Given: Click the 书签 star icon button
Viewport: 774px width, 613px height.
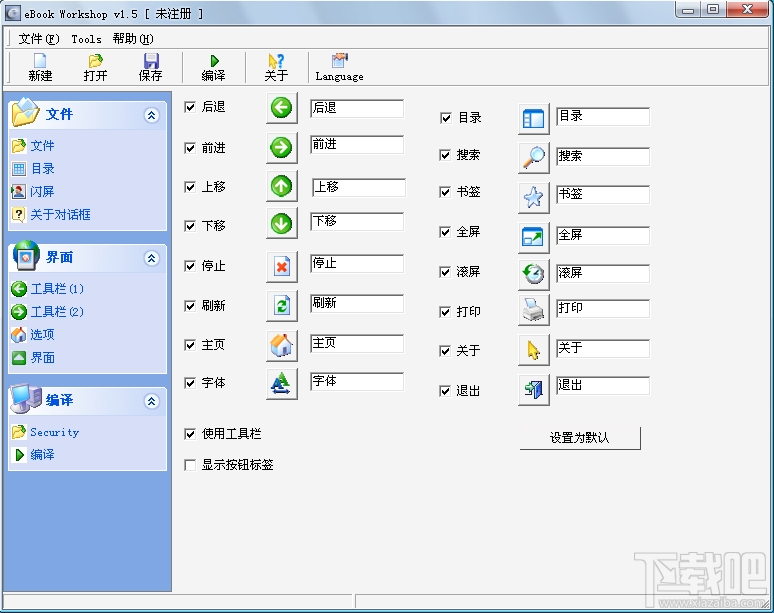Looking at the screenshot, I should click(x=534, y=197).
